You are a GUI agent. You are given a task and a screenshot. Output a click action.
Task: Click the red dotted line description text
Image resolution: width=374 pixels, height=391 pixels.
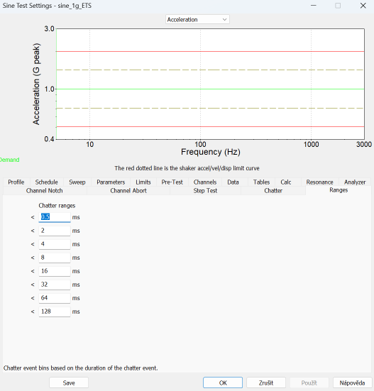[187, 168]
